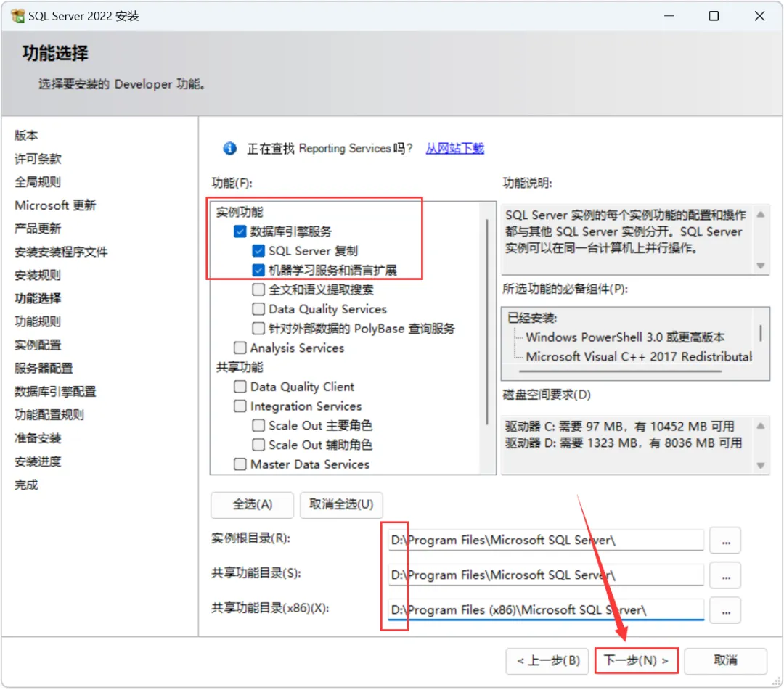Click the SQL Server installer title bar icon

point(18,16)
